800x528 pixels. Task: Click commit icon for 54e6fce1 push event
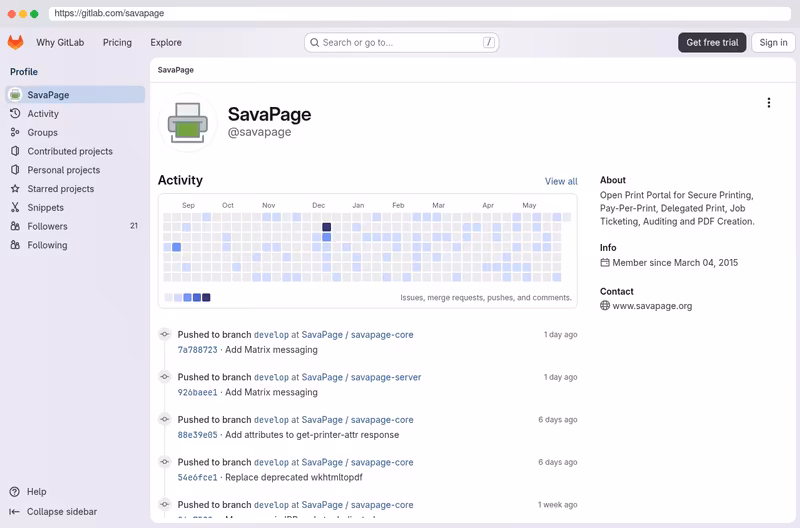[164, 462]
